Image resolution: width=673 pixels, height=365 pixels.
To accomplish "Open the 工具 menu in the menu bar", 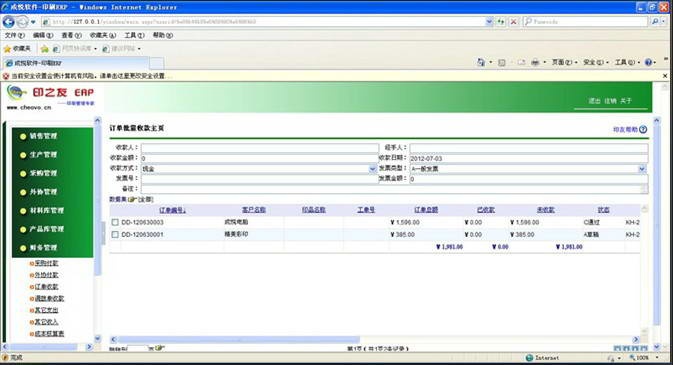I will (134, 35).
